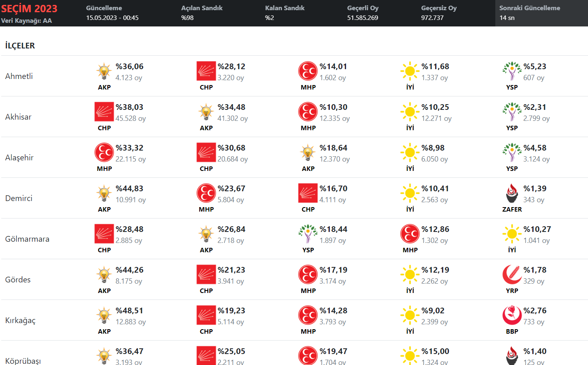Click the YSP logo in Akhisar row
The width and height of the screenshot is (588, 365).
tap(512, 112)
